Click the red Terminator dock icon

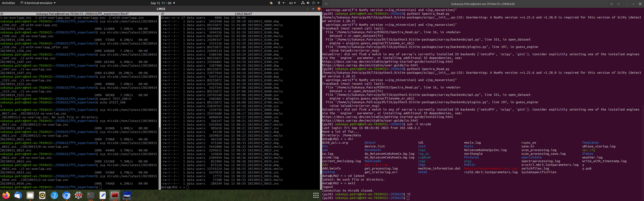[115, 195]
